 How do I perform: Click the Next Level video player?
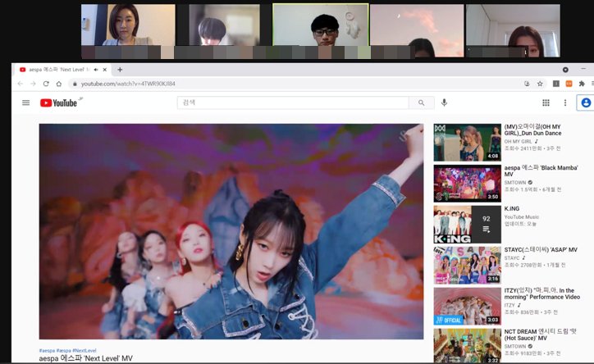click(x=231, y=231)
